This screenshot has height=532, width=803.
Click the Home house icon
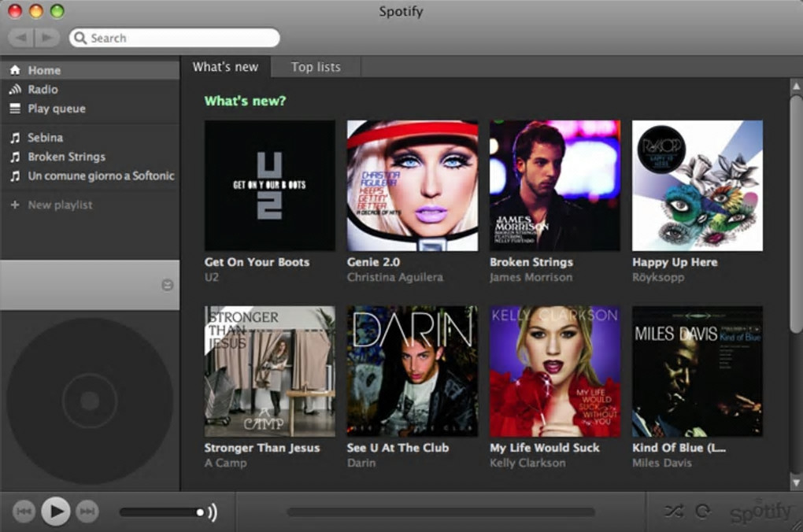(16, 70)
